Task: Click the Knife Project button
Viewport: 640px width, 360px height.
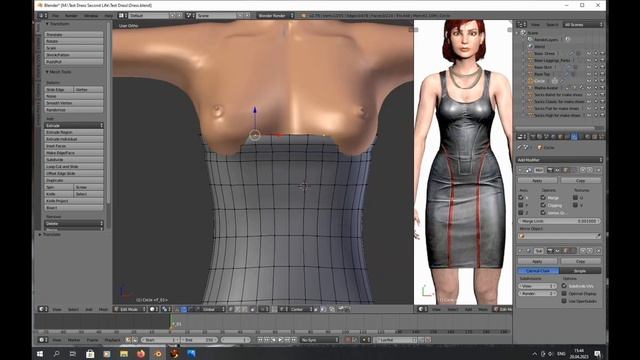Action: pyautogui.click(x=74, y=201)
